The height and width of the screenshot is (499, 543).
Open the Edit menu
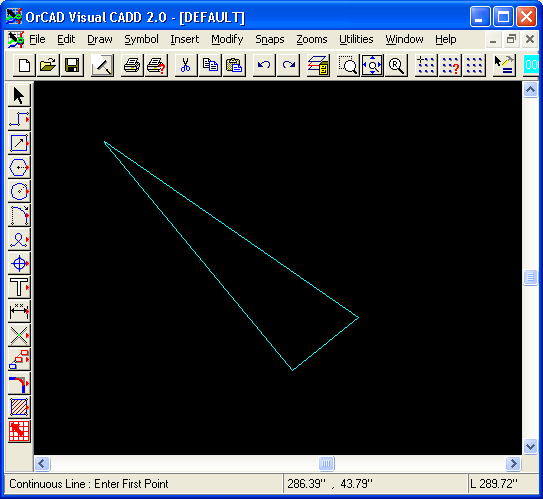point(66,39)
